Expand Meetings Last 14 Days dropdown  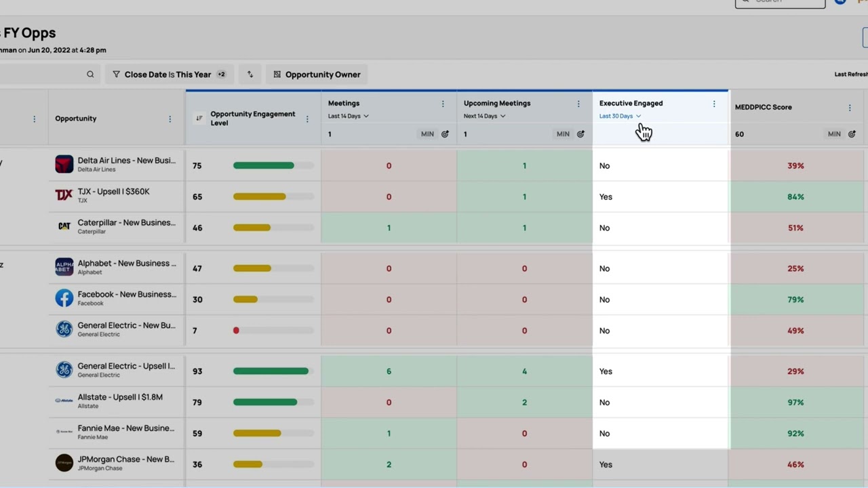point(349,116)
